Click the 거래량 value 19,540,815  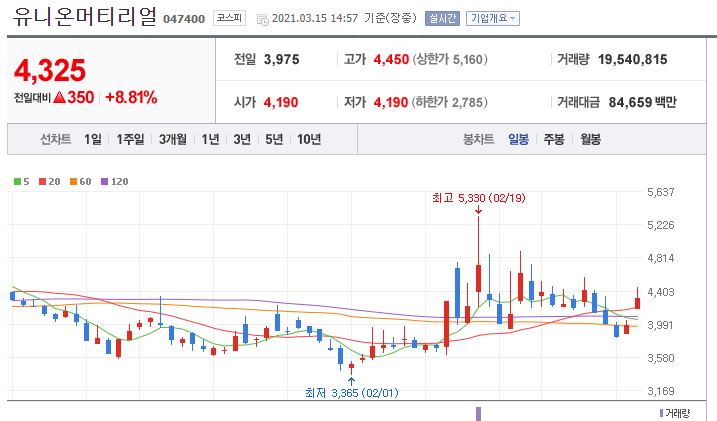click(633, 59)
